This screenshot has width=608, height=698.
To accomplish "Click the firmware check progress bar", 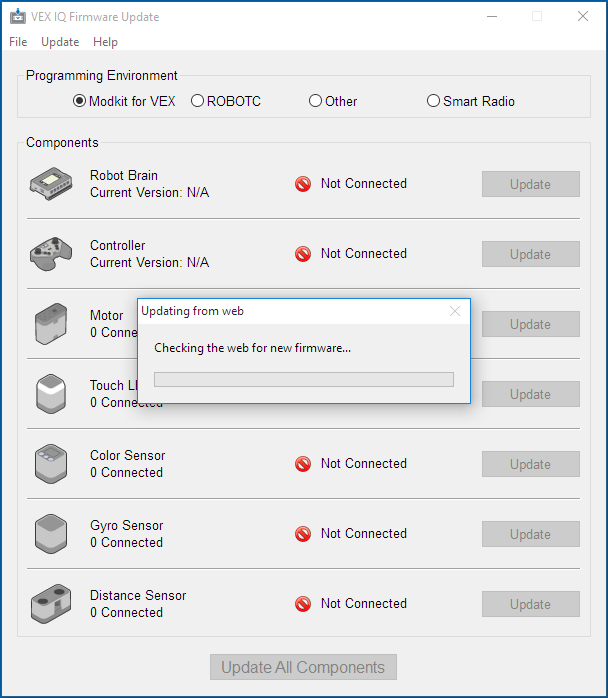I will (304, 380).
